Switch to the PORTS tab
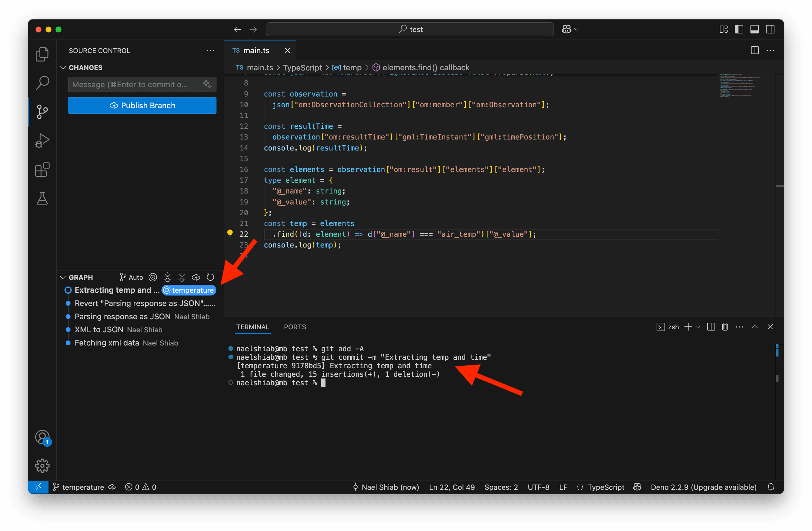Viewport: 812px width, 531px height. (x=295, y=327)
